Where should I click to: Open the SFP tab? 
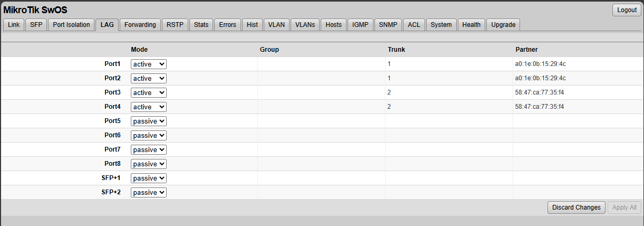point(36,25)
